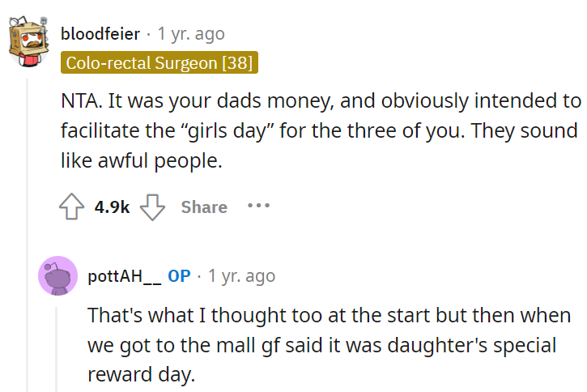Open more options ellipsis menu

258,206
